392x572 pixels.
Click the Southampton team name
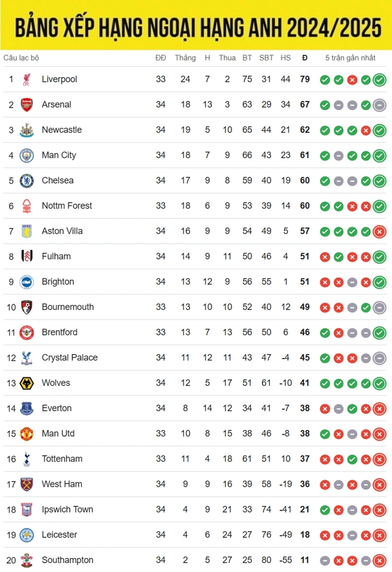point(67,560)
